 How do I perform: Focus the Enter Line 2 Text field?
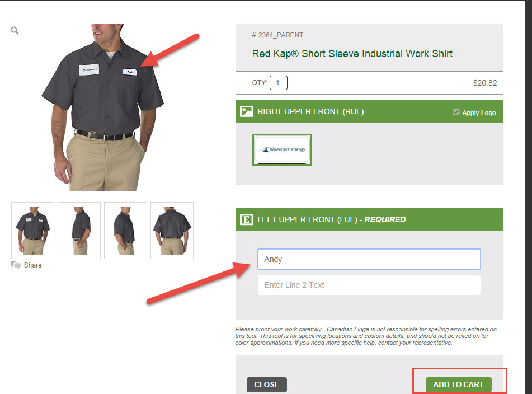click(369, 285)
